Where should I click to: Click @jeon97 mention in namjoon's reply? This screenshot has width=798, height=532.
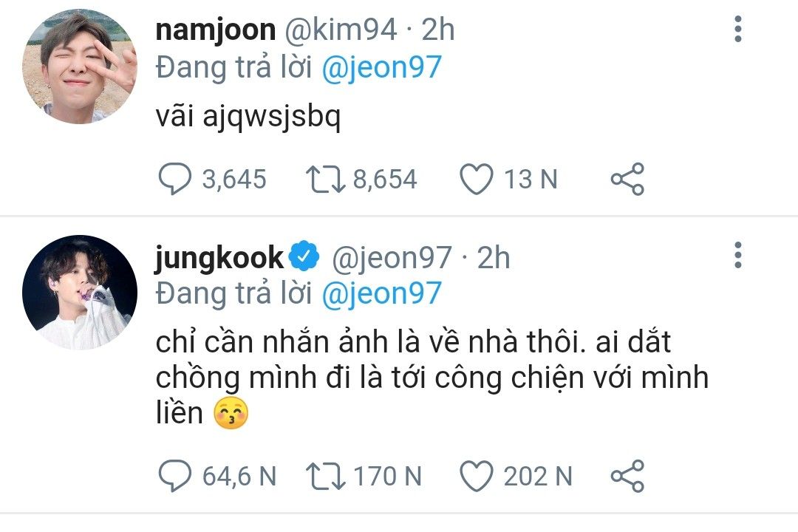coord(382,67)
